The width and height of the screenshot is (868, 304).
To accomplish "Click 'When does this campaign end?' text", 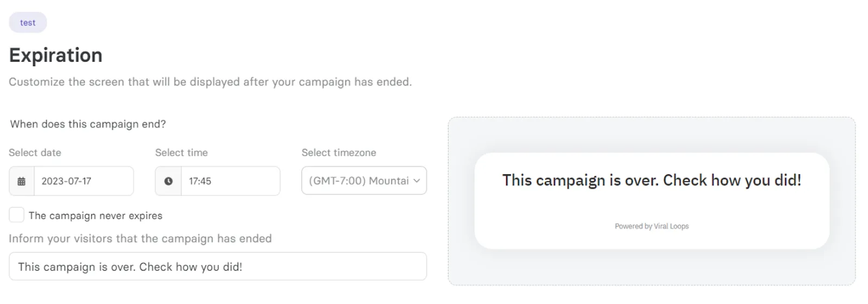I will point(88,124).
